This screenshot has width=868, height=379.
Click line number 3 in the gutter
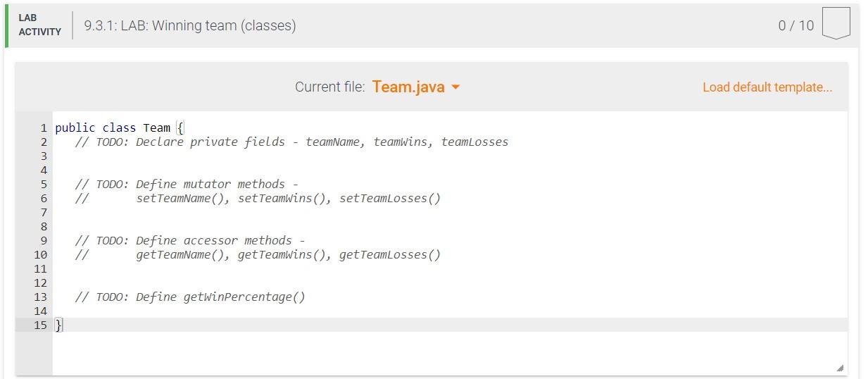point(44,156)
